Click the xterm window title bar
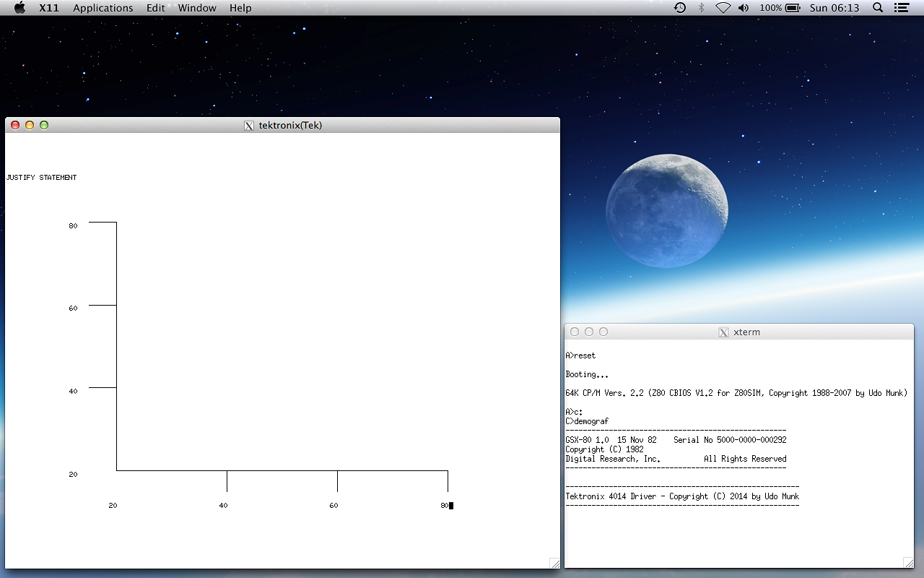 794,332
